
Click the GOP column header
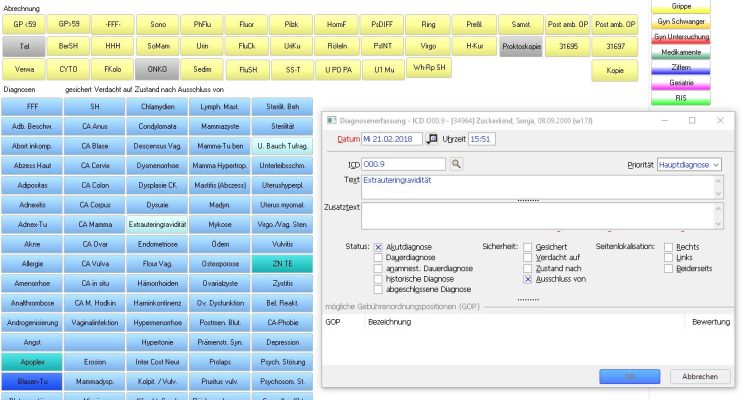[x=333, y=322]
